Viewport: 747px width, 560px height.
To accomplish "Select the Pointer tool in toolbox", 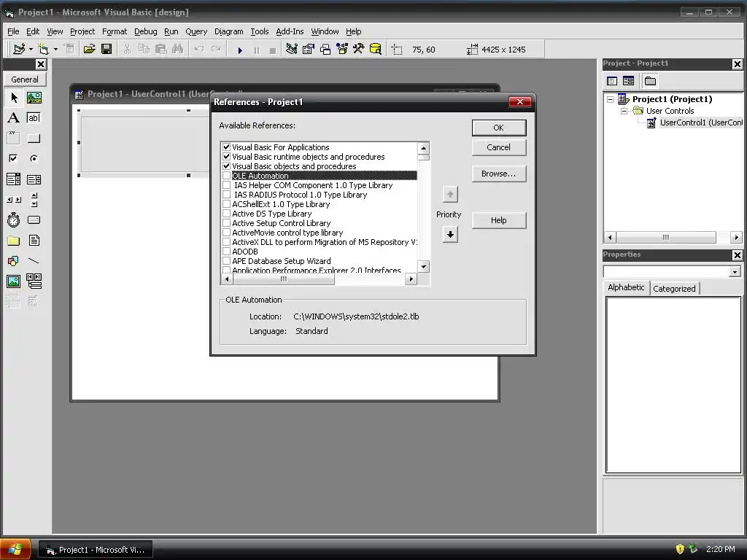I will [14, 98].
